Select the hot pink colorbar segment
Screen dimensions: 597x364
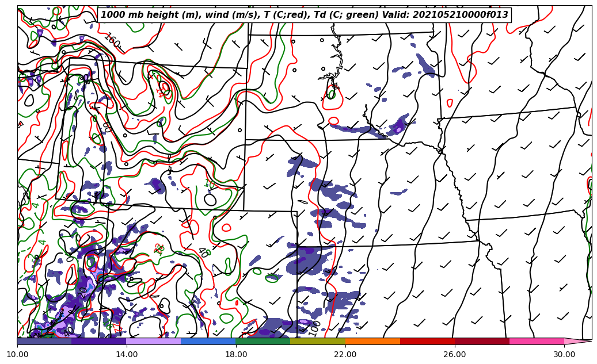coord(537,341)
